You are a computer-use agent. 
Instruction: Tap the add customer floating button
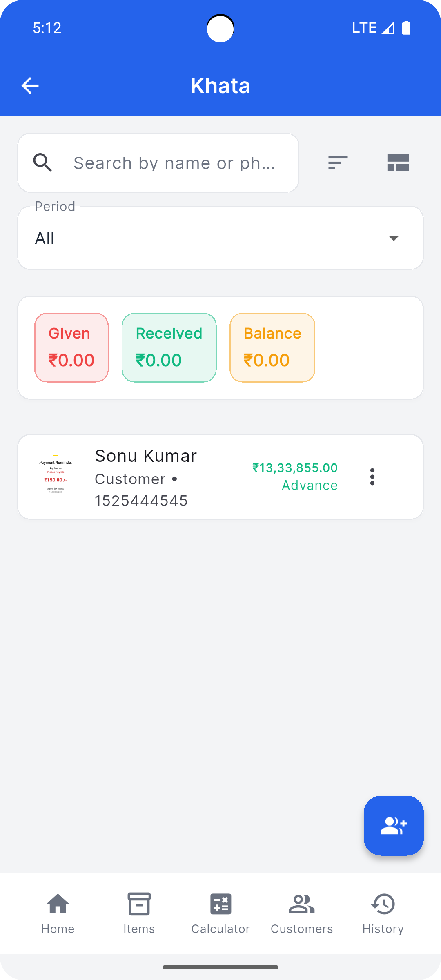coord(393,825)
